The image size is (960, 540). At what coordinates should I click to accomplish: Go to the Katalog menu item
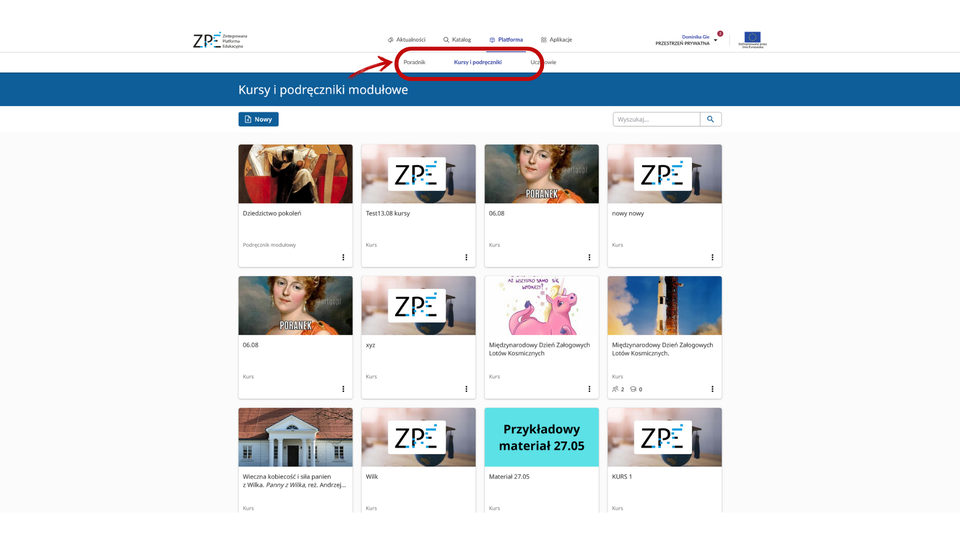coord(457,40)
